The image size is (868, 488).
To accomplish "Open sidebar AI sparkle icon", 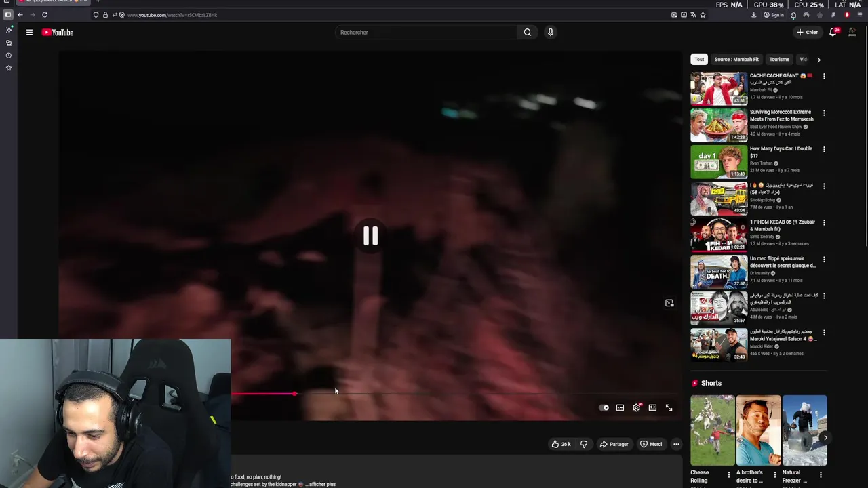I will [x=9, y=30].
